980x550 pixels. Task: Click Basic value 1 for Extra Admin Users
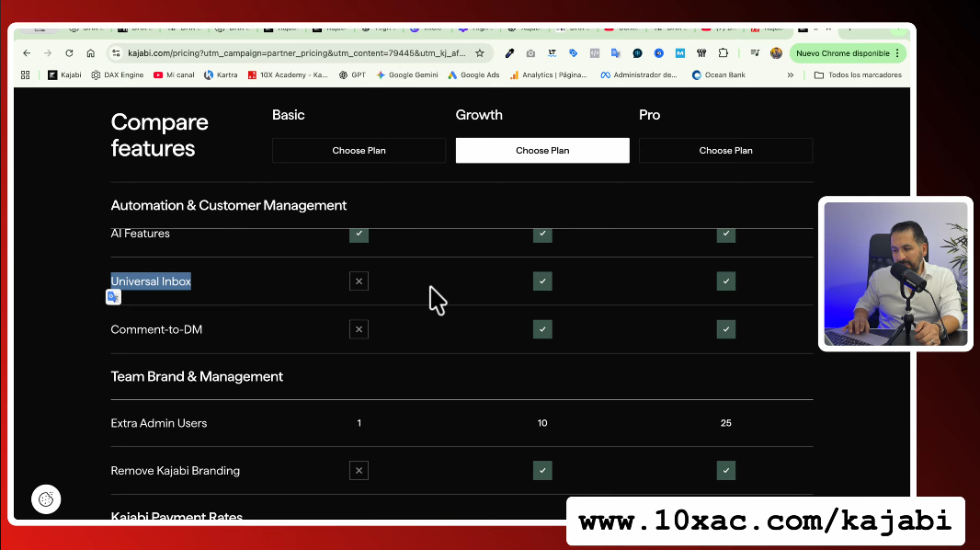point(359,423)
